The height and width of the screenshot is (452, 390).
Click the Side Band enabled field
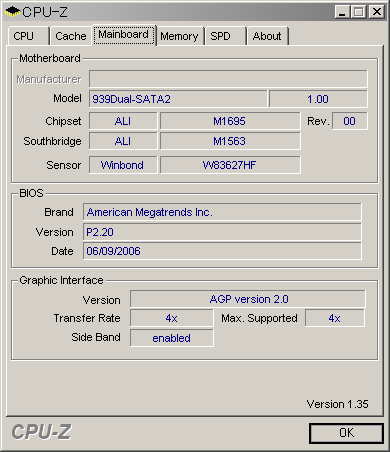(x=172, y=338)
